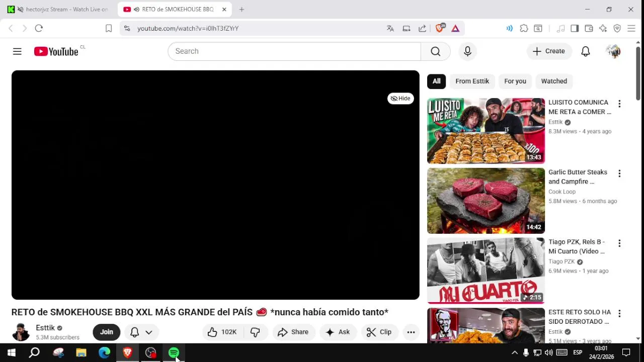Image resolution: width=644 pixels, height=362 pixels.
Task: Open Brave VPN shield icon
Action: tap(617, 28)
